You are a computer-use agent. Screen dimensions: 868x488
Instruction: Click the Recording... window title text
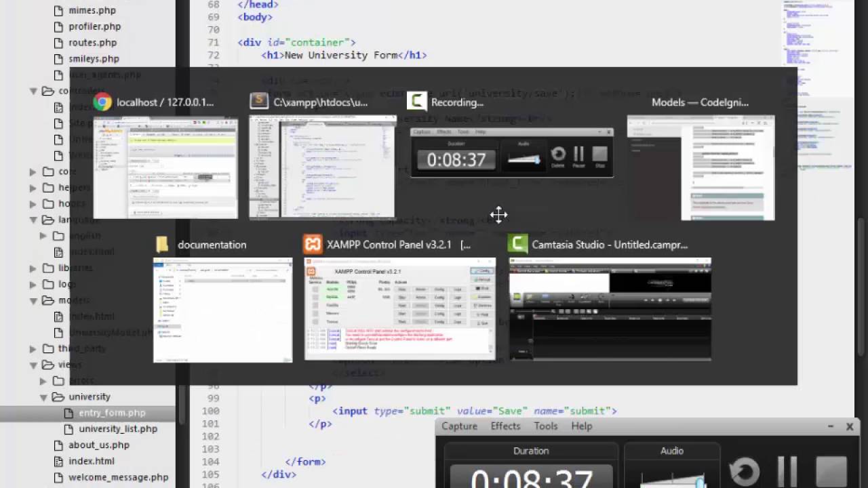(x=457, y=102)
